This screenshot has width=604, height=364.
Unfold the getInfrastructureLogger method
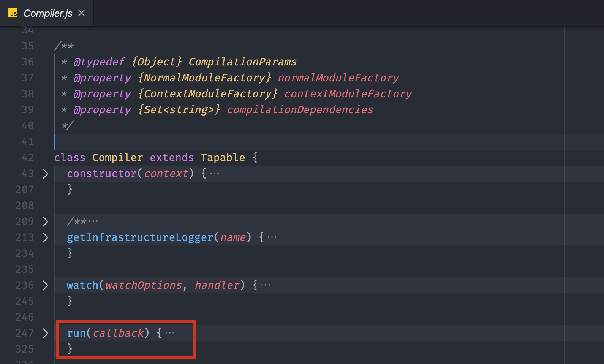pyautogui.click(x=46, y=237)
